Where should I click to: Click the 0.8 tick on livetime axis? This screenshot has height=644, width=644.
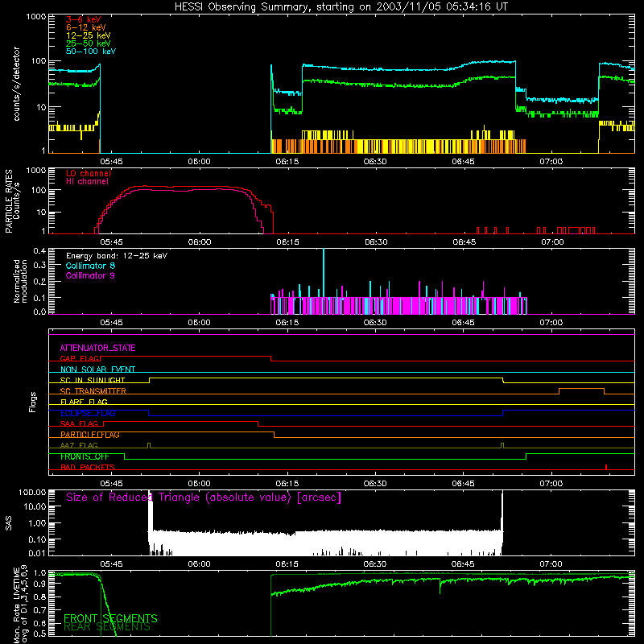39,597
